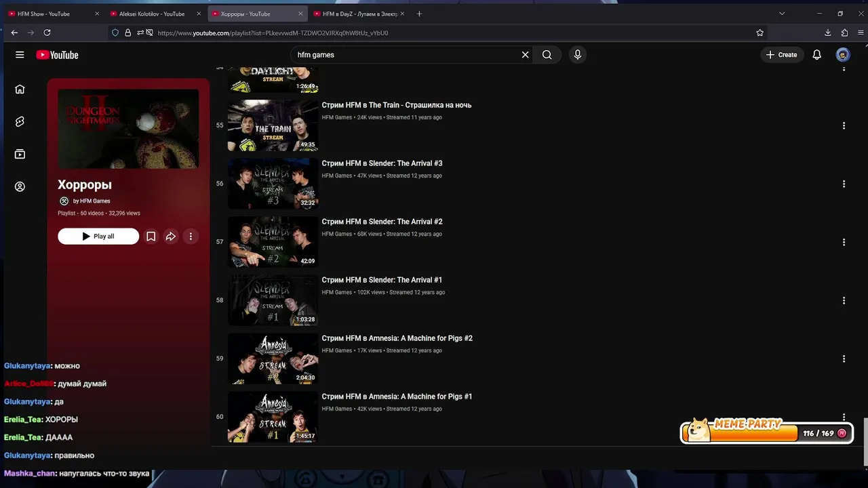The height and width of the screenshot is (488, 868).
Task: Click the Play all button
Action: pyautogui.click(x=98, y=237)
